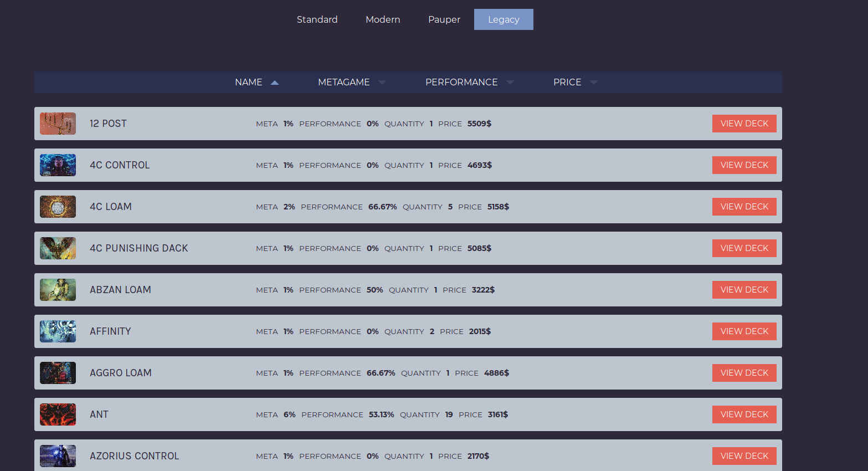Switch to the Standard format tab
Viewport: 868px width, 471px height.
coord(317,19)
